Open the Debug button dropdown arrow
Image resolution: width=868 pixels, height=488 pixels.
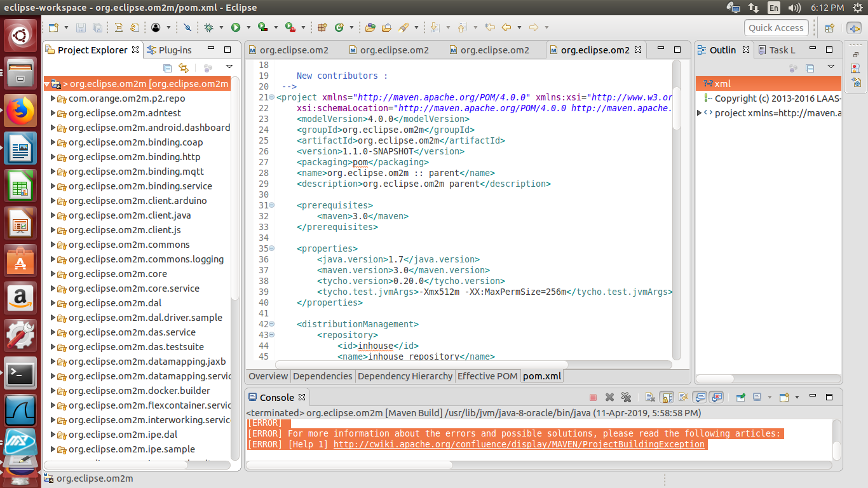point(221,27)
